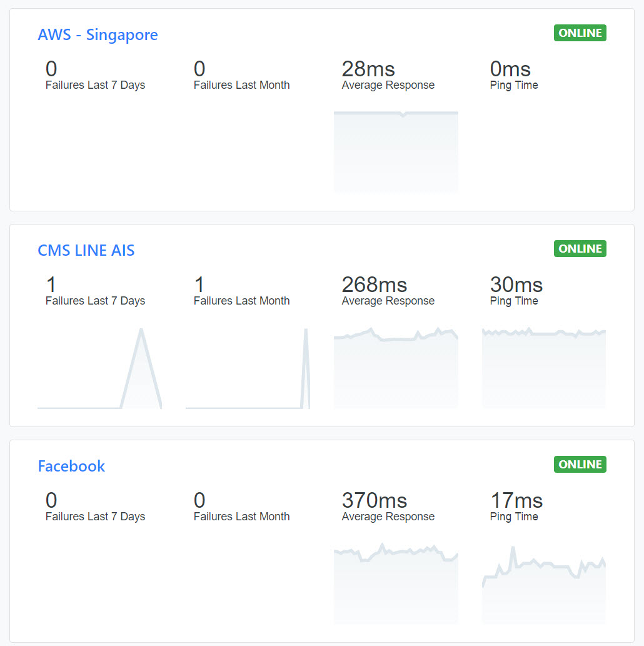Click the Facebook ping time chart
Image resolution: width=644 pixels, height=646 pixels.
pyautogui.click(x=544, y=584)
